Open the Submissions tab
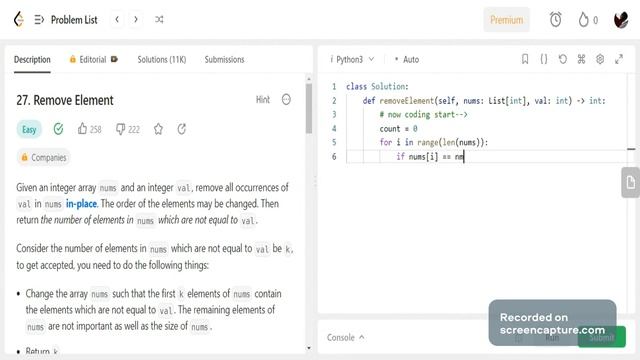This screenshot has width=640, height=360. pos(224,60)
